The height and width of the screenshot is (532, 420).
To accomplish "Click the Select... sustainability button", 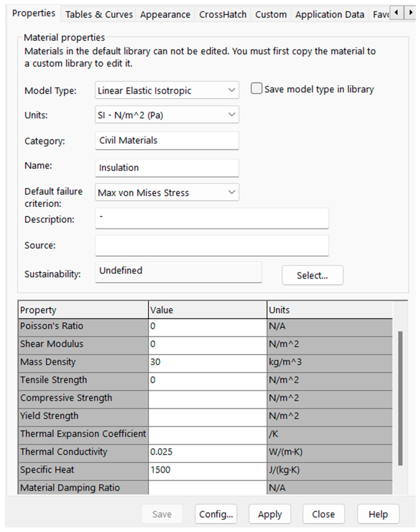I will point(312,275).
